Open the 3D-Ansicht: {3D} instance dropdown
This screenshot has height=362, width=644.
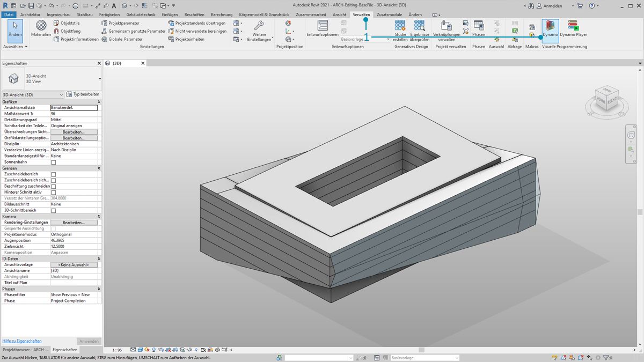pos(33,94)
